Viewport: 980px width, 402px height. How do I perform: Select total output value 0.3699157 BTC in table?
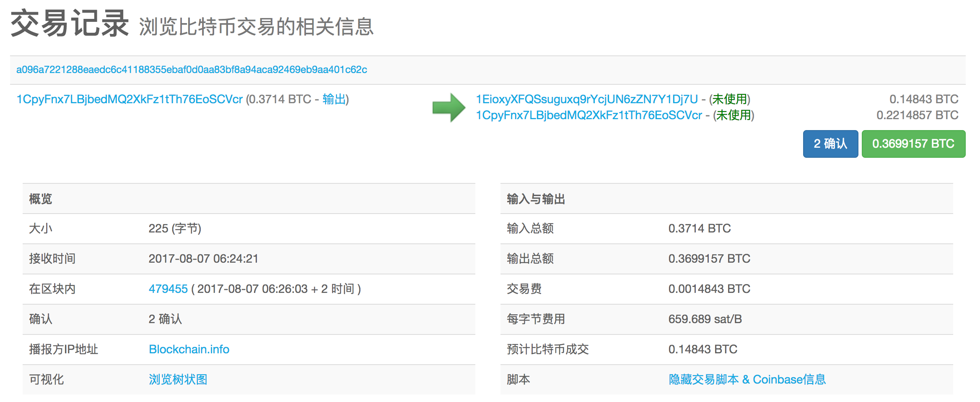point(709,259)
